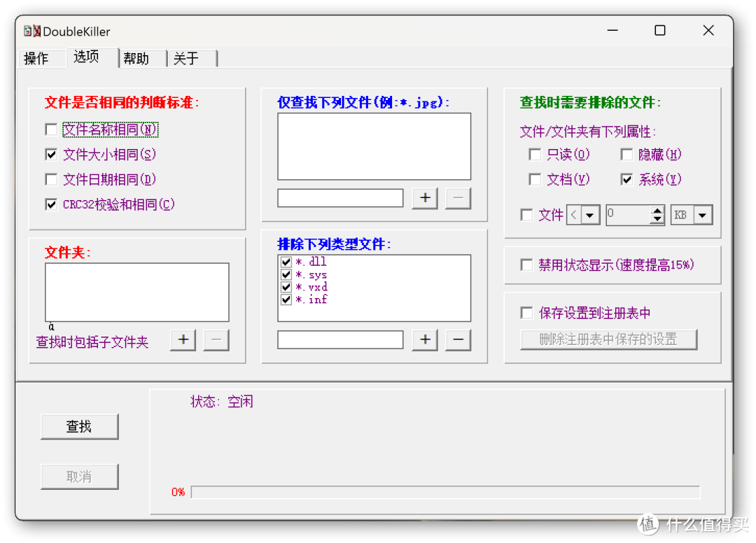Screen dimensions: 756x543
Task: Uncheck CRC32校验和相同(C) checkbox
Action: click(51, 205)
